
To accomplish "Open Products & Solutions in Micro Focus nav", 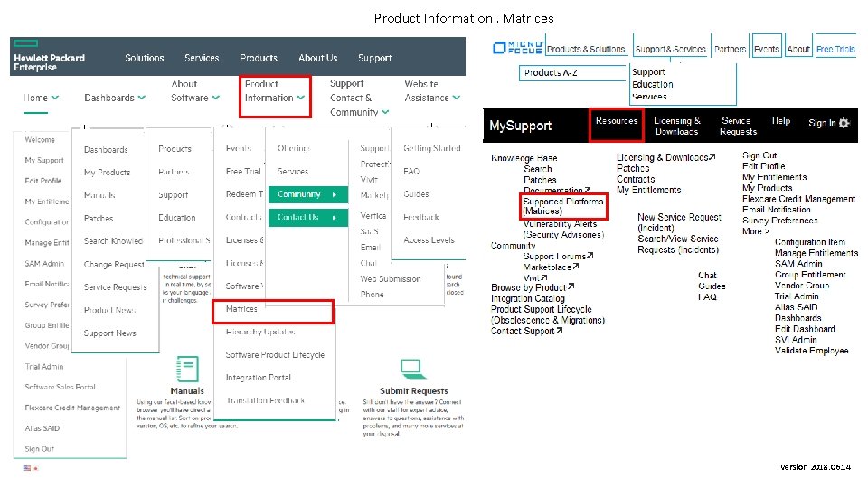I will click(x=586, y=49).
